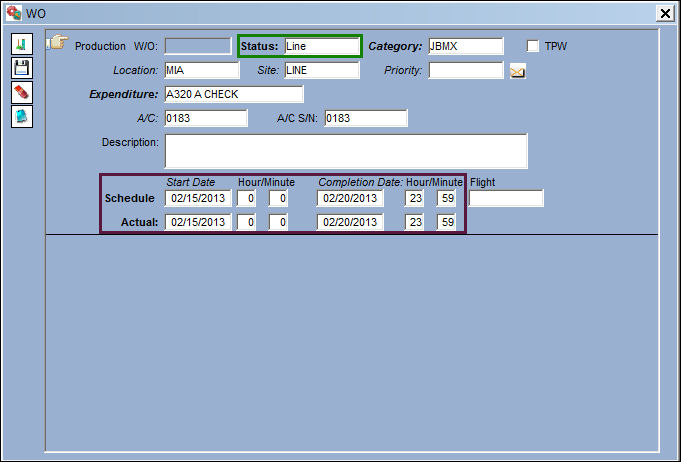Click the Completion Date column heading
681x462 pixels.
361,182
